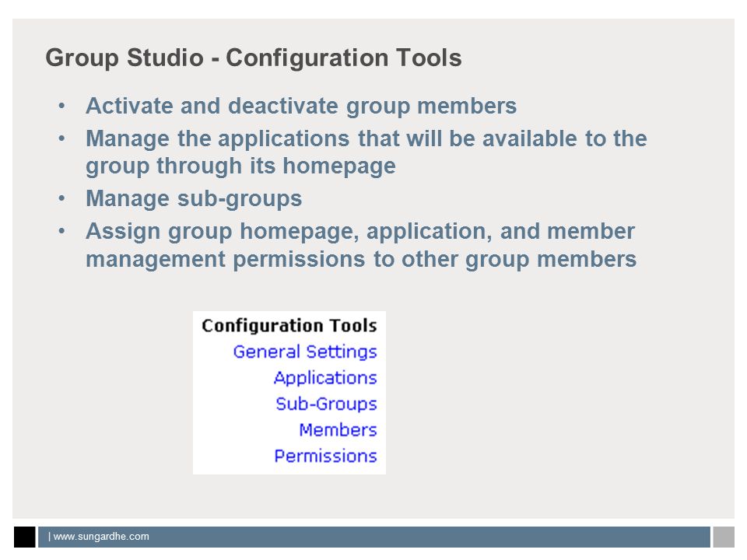747x560 pixels.
Task: Select the Permissions link
Action: point(326,456)
